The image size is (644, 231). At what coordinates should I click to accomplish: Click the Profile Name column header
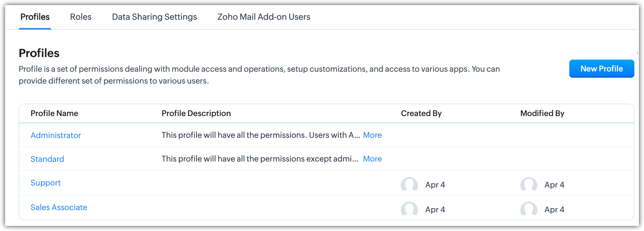point(54,114)
